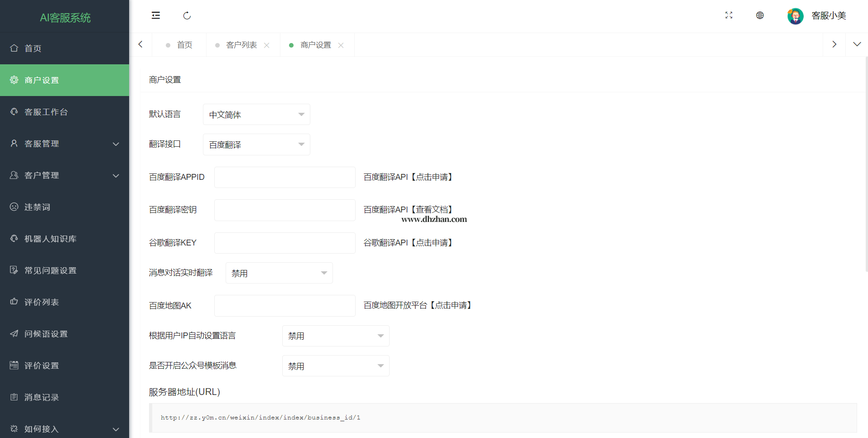
Task: Expand the 客服管理 sidebar menu
Action: coord(64,144)
